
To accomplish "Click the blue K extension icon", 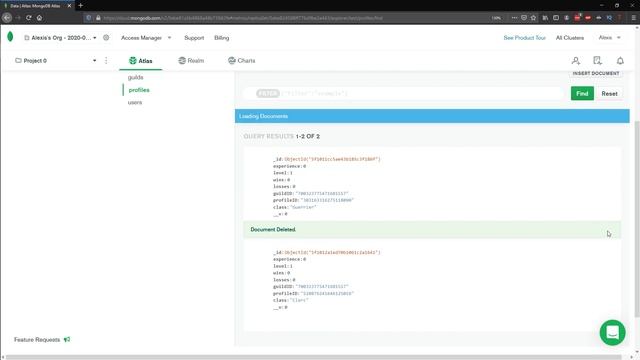I will [609, 18].
